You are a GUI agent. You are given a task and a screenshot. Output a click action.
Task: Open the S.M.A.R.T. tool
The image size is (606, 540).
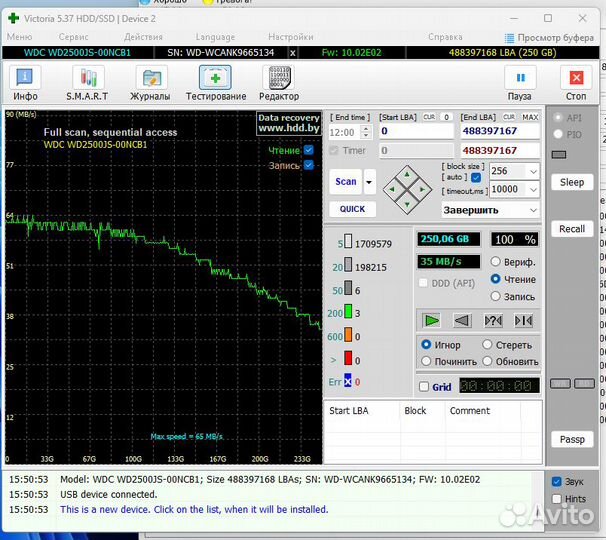pyautogui.click(x=88, y=79)
